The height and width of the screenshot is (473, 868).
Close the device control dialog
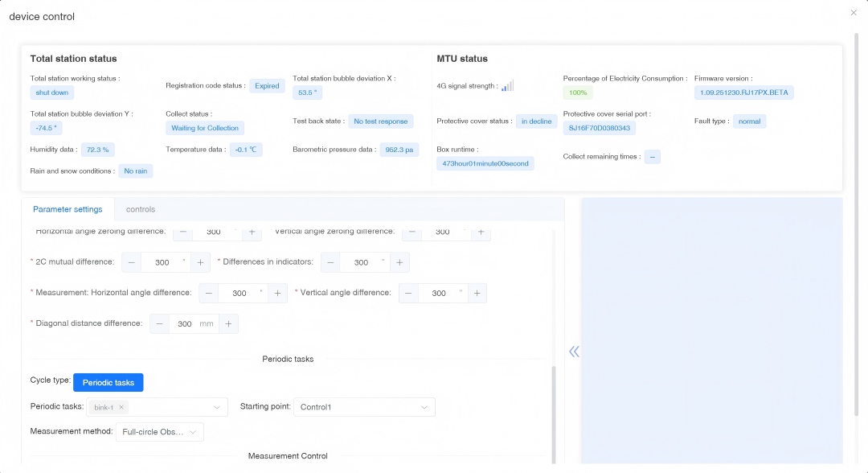click(854, 12)
